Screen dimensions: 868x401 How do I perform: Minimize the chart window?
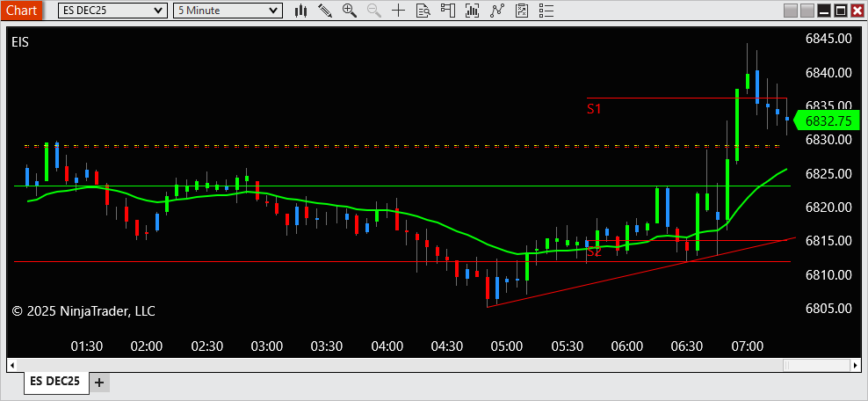[x=824, y=10]
